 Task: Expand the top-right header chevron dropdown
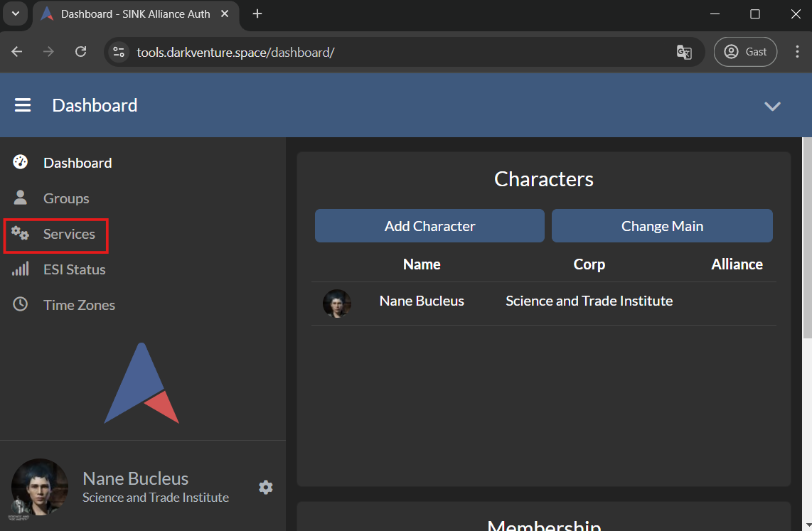point(772,106)
